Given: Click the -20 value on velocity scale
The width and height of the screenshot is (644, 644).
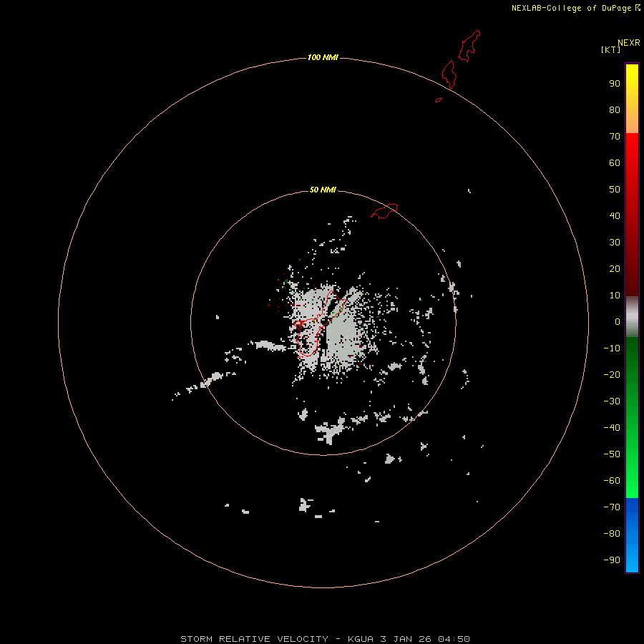Looking at the screenshot, I should coord(612,375).
